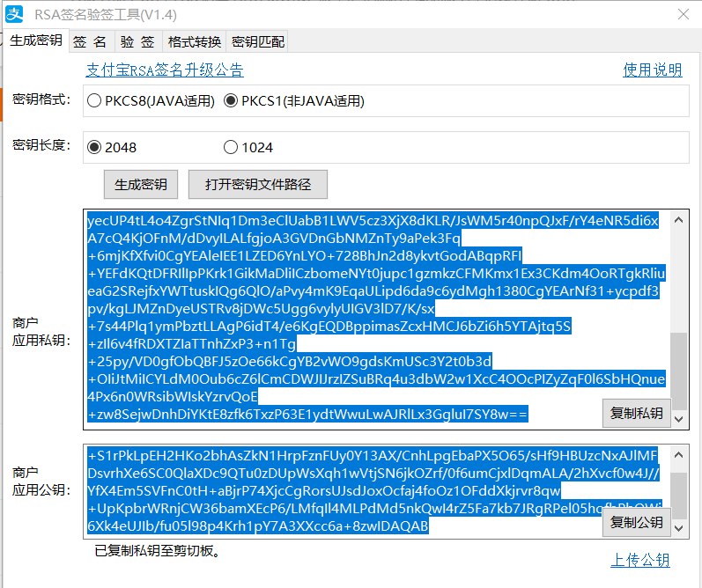Select the PKCS1(非JAVA适用) key format

293,100
